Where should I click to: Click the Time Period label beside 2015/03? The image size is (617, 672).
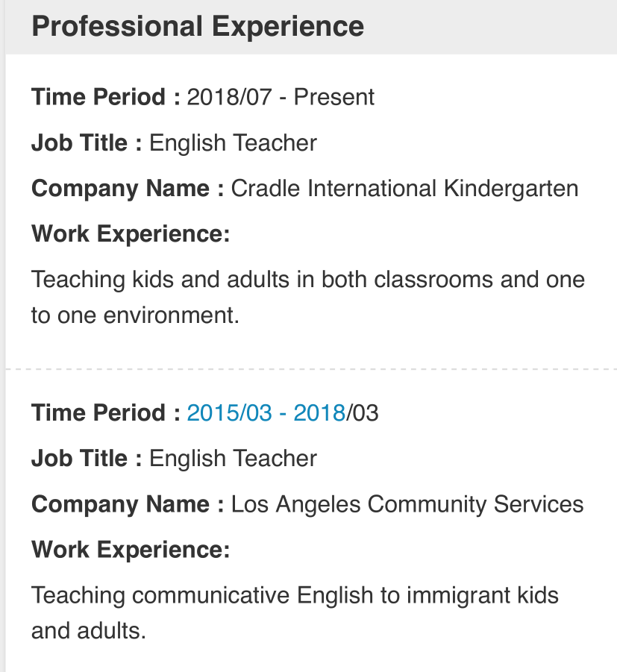click(105, 412)
